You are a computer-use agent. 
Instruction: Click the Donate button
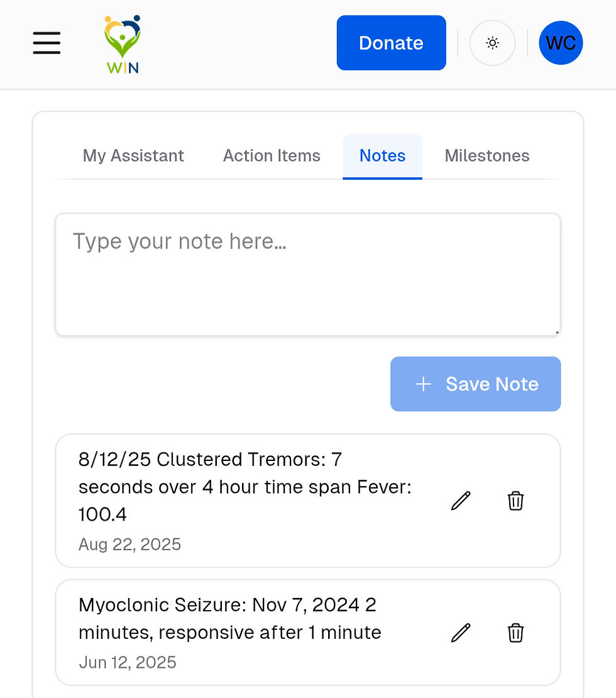click(x=391, y=43)
